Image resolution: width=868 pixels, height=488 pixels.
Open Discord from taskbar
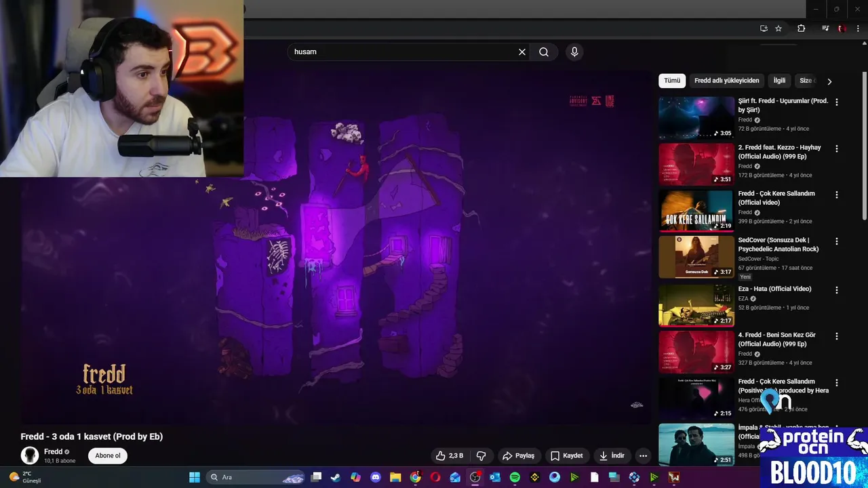coord(376,477)
